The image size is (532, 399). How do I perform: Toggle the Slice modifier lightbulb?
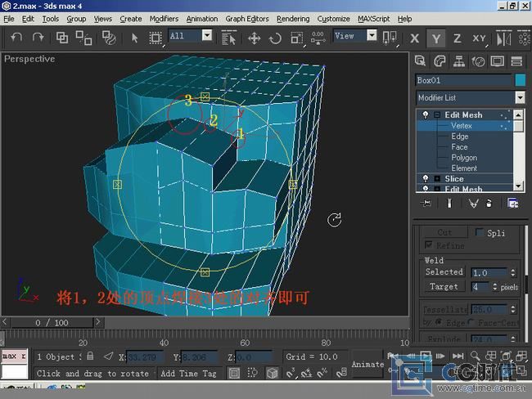click(426, 179)
